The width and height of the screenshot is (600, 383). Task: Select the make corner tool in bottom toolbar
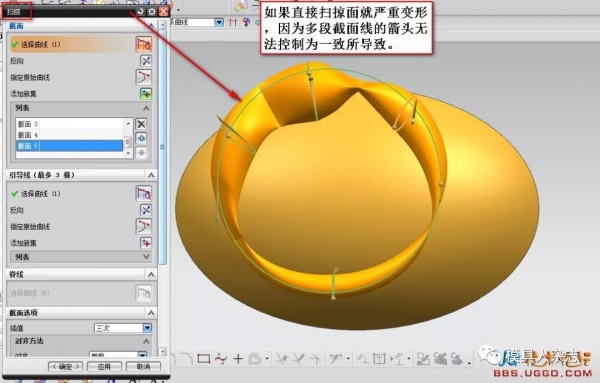click(315, 359)
